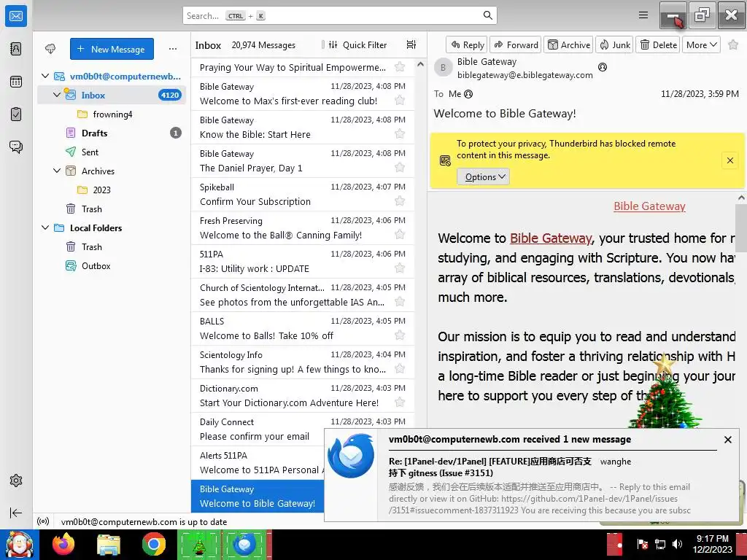Star The Daniel Prayer, Day 1 email

[x=400, y=167]
